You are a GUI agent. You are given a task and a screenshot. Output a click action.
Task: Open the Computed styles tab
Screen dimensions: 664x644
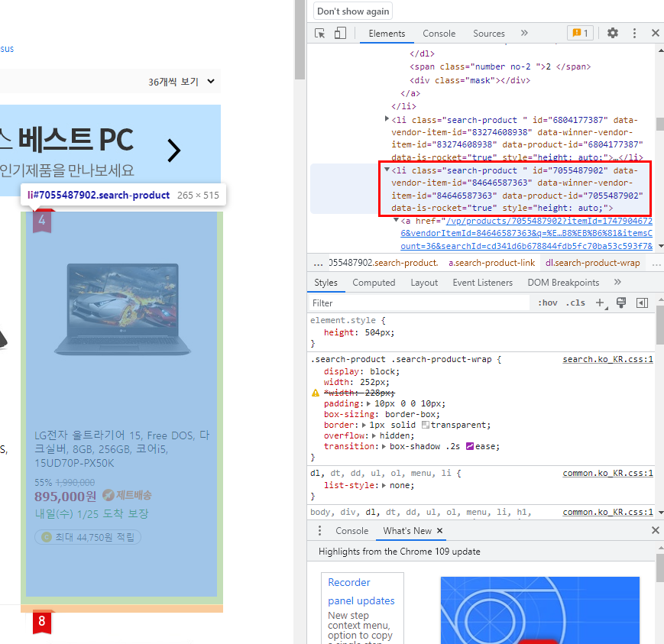[x=374, y=283]
